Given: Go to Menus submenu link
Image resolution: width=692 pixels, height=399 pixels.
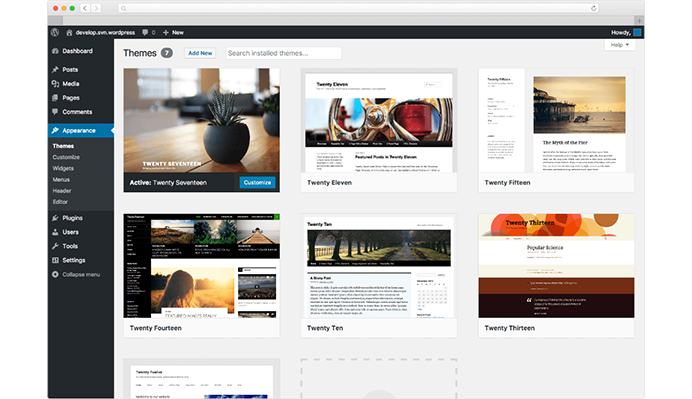Looking at the screenshot, I should 61,180.
